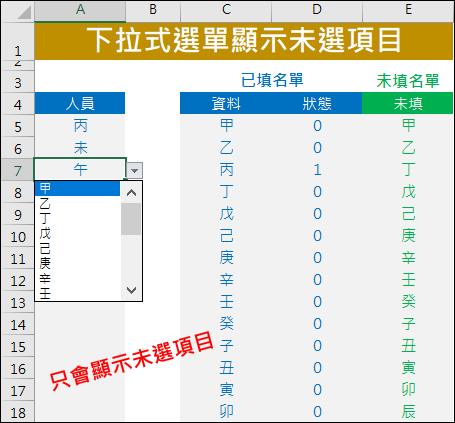Image resolution: width=455 pixels, height=423 pixels.
Task: Open the dropdown arrow beside cell A7
Action: pos(135,171)
